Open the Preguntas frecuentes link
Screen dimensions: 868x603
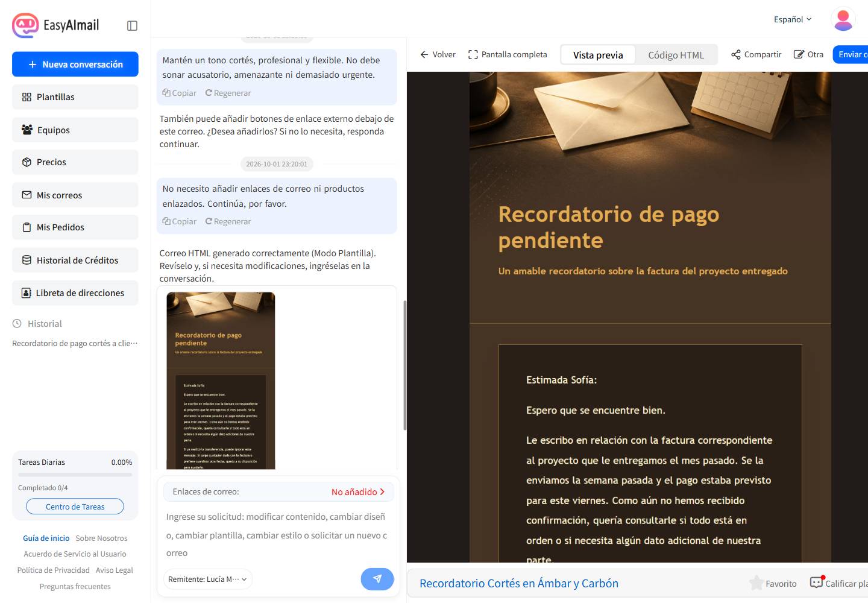[75, 586]
